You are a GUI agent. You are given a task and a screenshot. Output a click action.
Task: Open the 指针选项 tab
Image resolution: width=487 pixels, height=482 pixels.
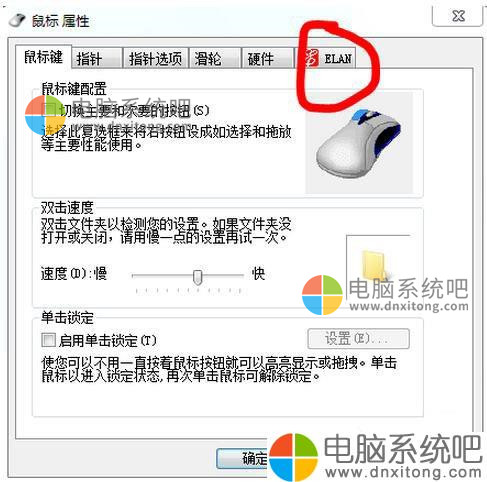click(155, 59)
